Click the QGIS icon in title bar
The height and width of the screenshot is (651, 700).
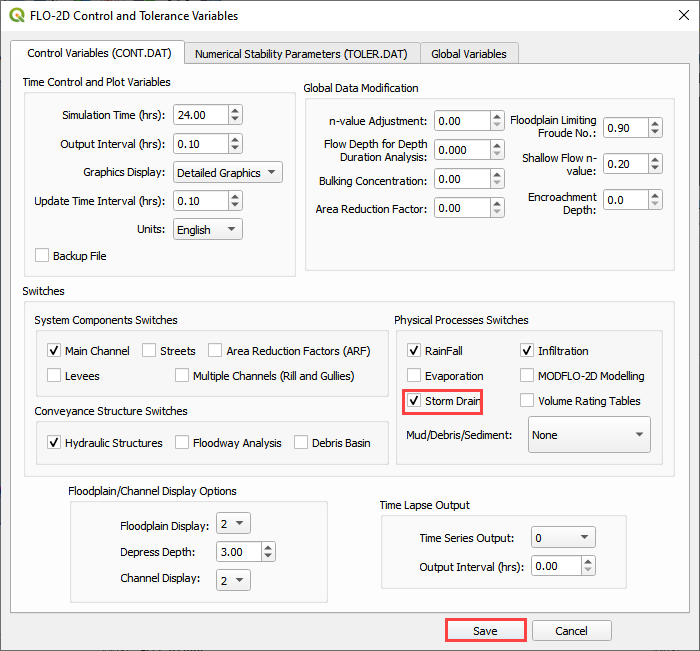(14, 16)
